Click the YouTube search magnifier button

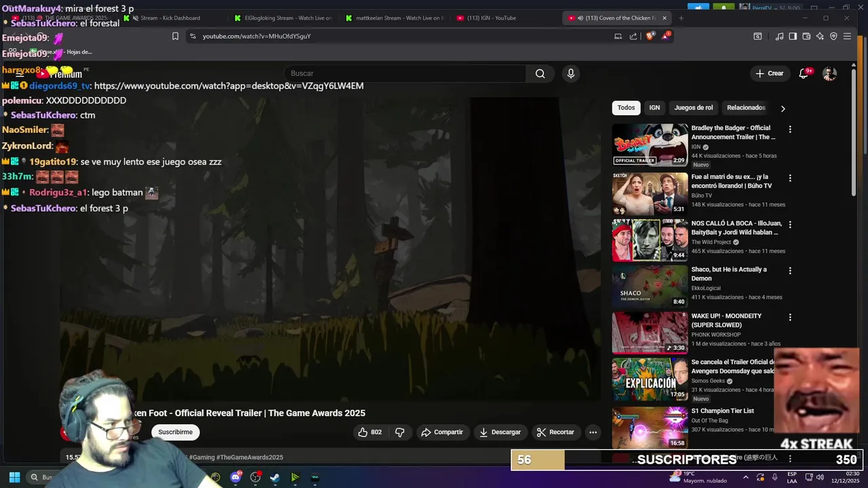point(540,73)
